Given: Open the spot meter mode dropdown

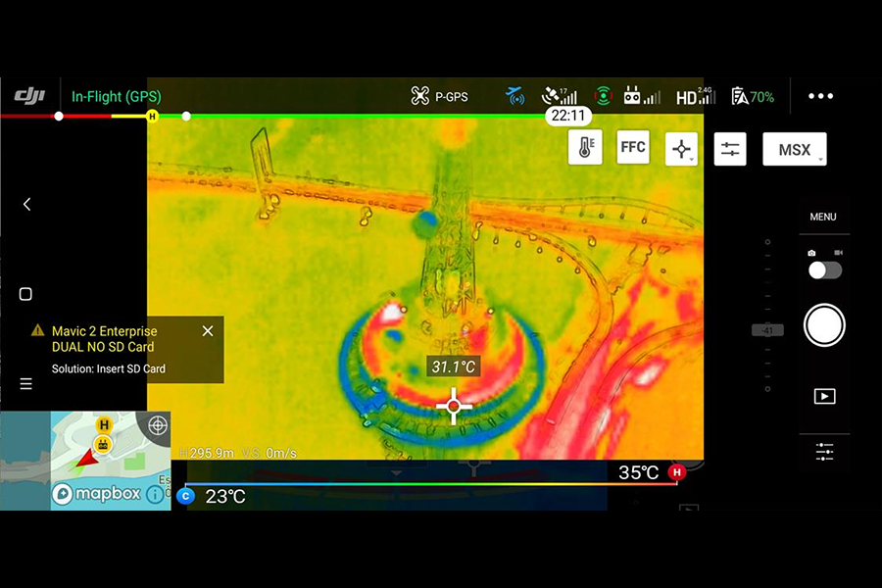Looking at the screenshot, I should [x=681, y=149].
